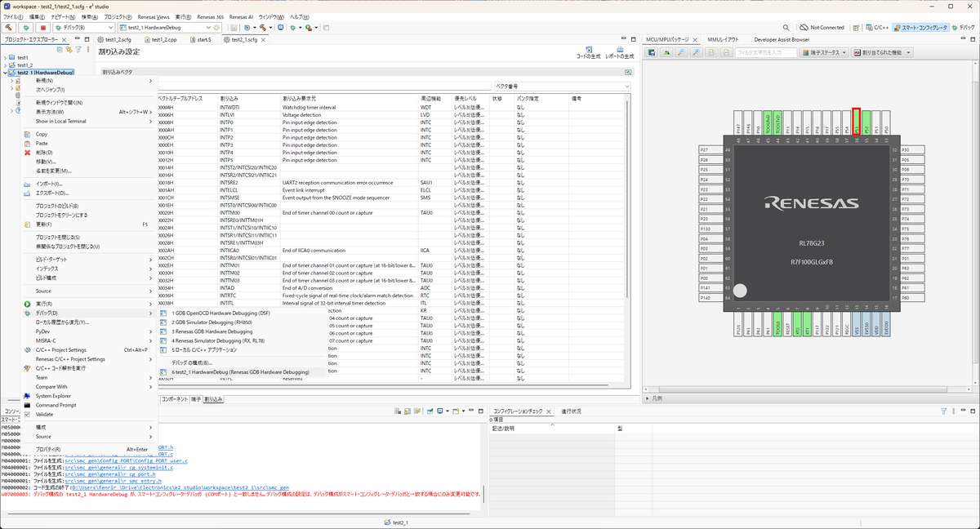Screen dimensions: 980x529
Task: Switch to スマート・コンフィグレータ perspective
Action: pos(921,27)
